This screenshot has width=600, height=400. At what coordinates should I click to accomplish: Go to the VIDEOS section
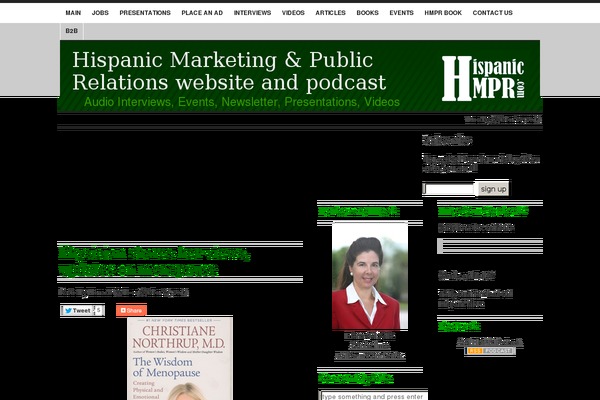(293, 13)
